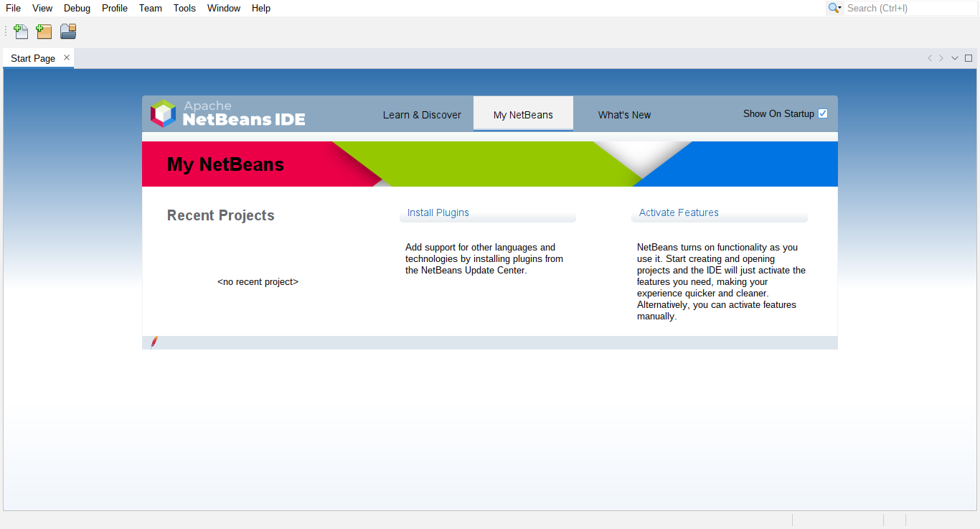Image resolution: width=980 pixels, height=529 pixels.
Task: Open the Debug menu
Action: point(77,8)
